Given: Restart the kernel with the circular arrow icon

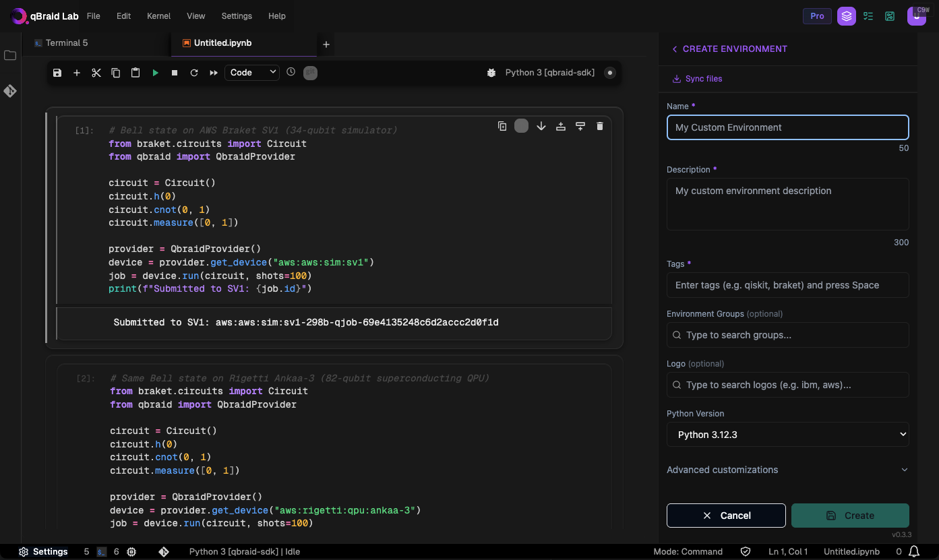Looking at the screenshot, I should 194,73.
